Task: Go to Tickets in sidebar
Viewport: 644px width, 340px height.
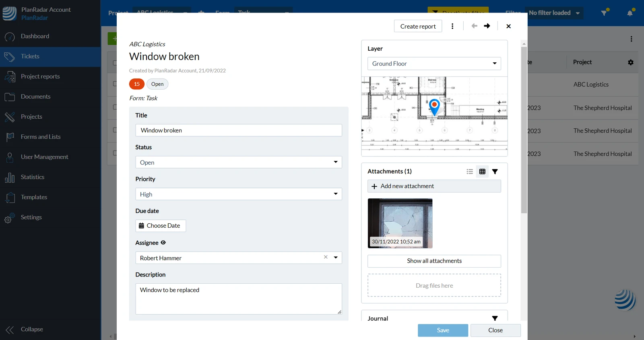Action: pos(50,56)
